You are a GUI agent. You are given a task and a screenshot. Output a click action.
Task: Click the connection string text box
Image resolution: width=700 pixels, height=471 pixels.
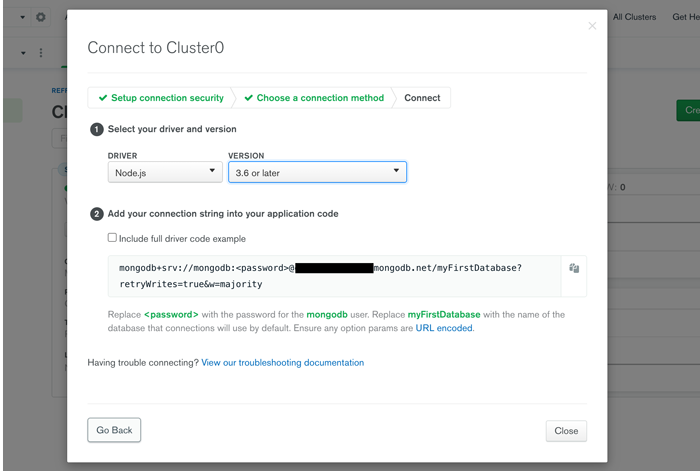(334, 276)
